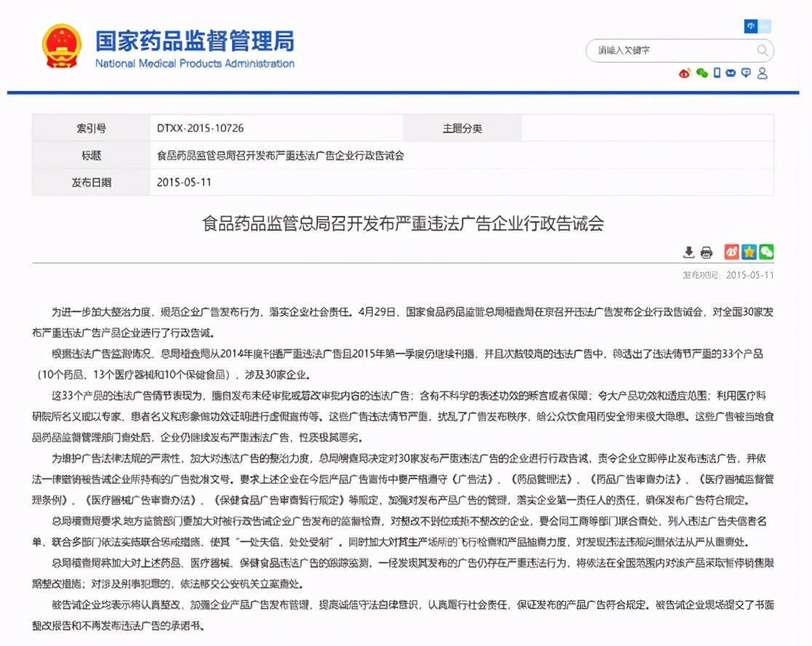Click the main article headline text

point(402,223)
